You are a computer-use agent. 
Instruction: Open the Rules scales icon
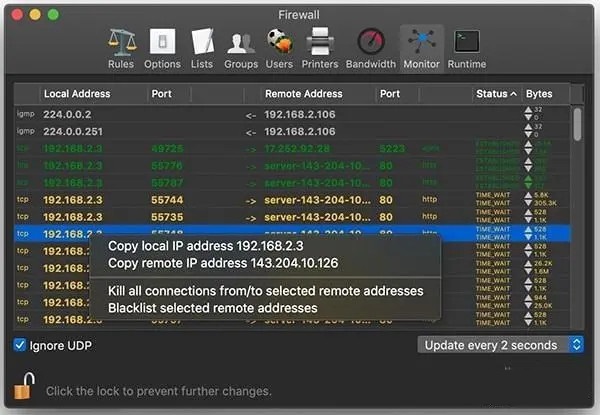121,43
